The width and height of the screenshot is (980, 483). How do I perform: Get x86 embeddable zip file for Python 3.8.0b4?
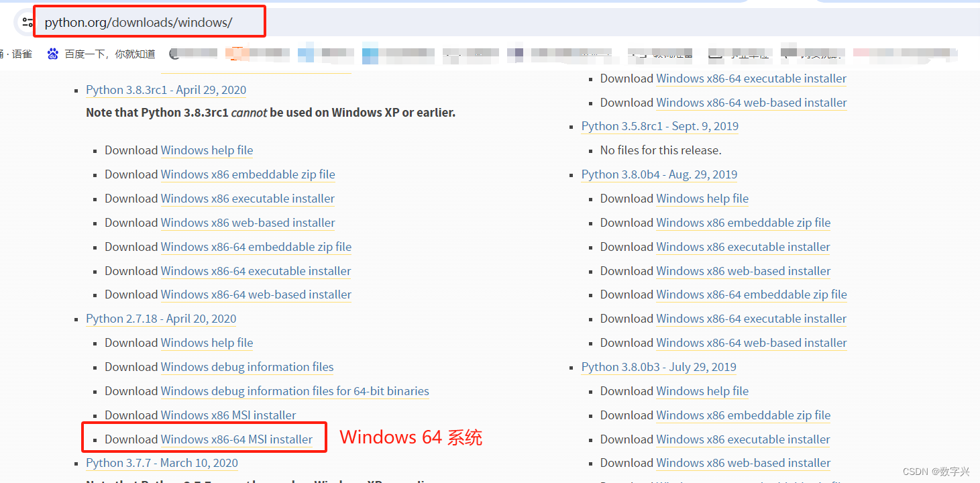[x=744, y=223]
